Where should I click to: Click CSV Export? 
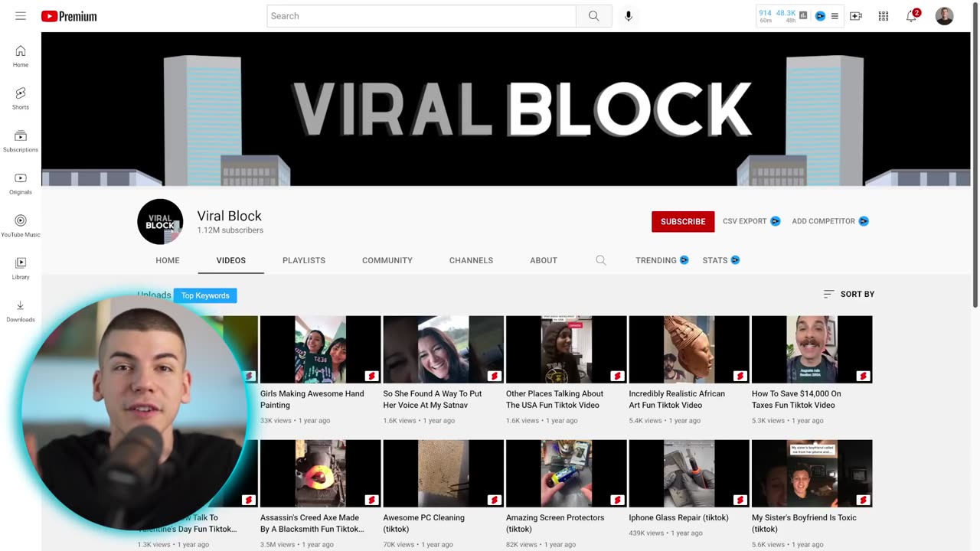pos(744,221)
